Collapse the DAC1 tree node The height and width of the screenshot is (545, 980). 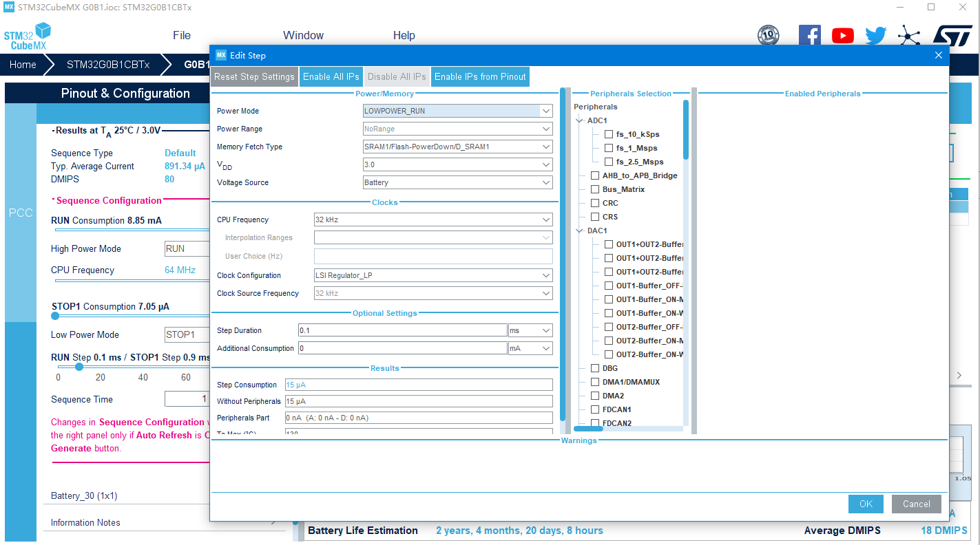tap(580, 231)
